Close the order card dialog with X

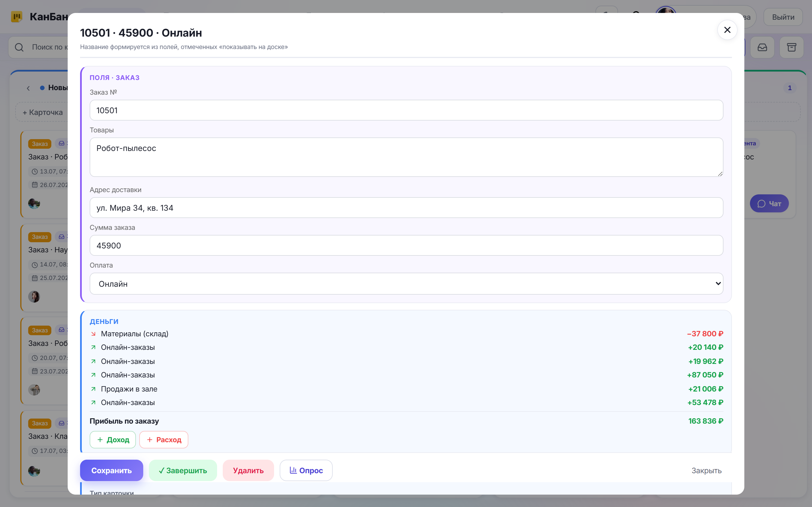pos(727,30)
